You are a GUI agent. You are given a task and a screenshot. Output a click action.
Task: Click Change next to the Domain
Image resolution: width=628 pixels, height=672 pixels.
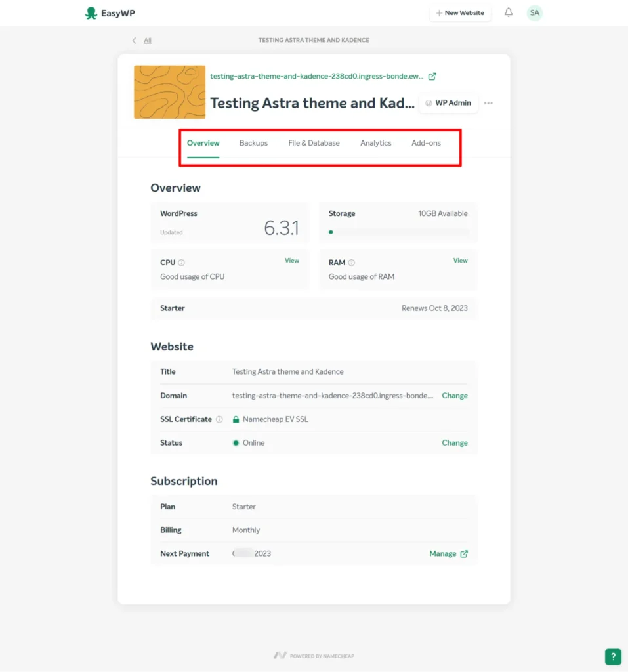click(x=454, y=395)
